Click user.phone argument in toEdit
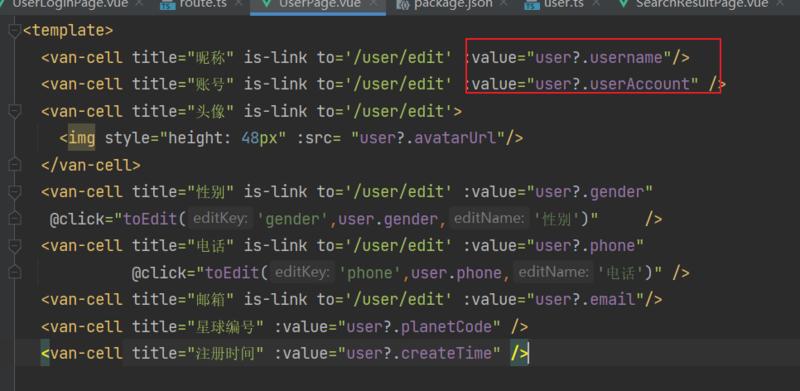 tap(456, 273)
